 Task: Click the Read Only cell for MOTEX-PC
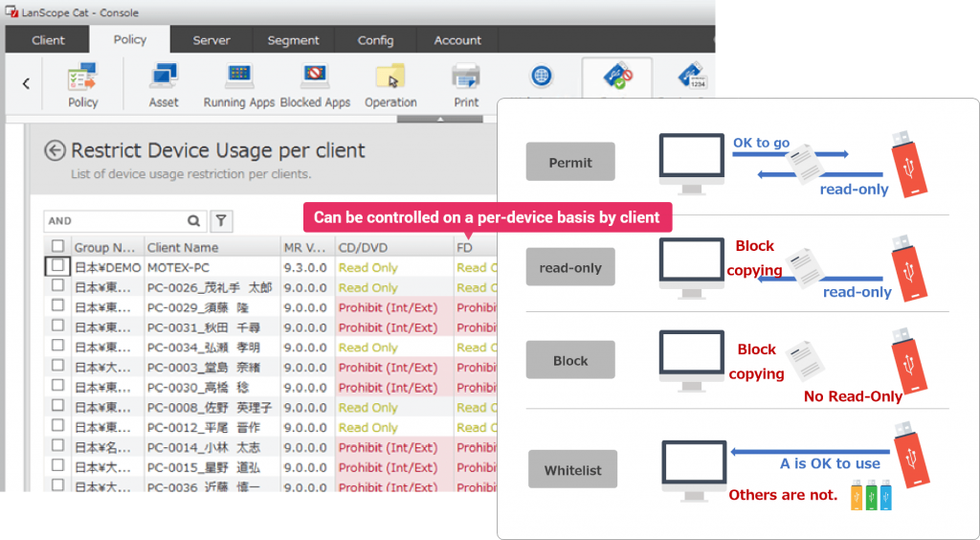(x=368, y=268)
